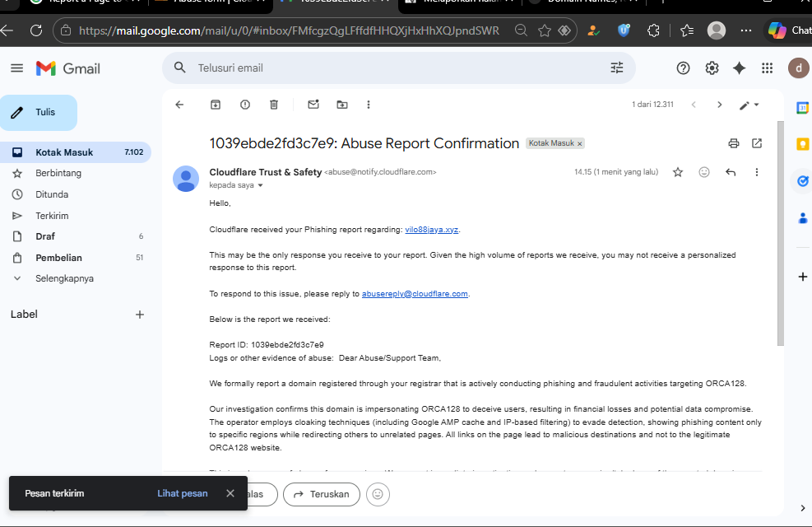Viewport: 812px width, 527px height.
Task: Delete this email with trash icon
Action: (274, 105)
